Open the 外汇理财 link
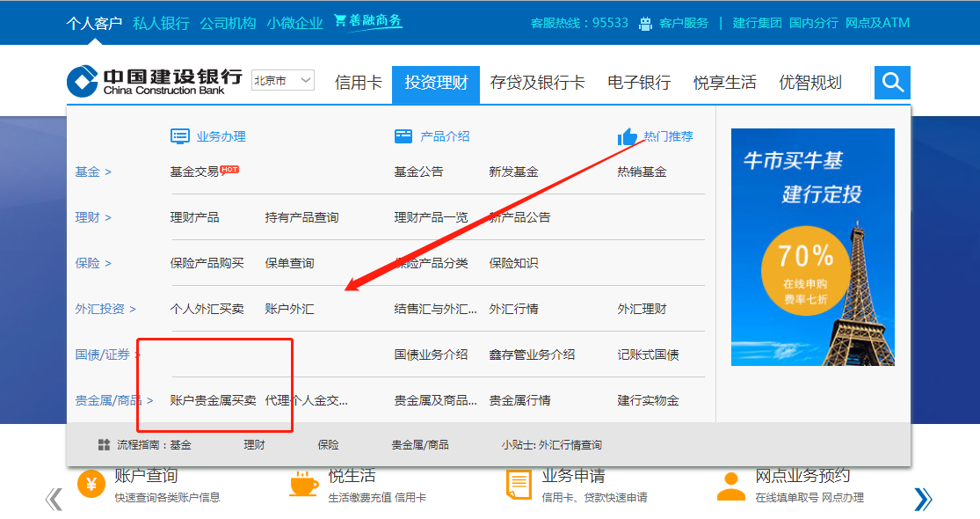The image size is (980, 519). point(642,308)
